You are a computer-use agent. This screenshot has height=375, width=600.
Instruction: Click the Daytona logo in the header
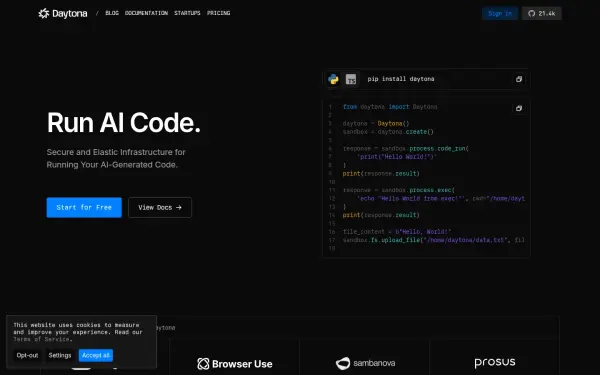click(x=63, y=13)
